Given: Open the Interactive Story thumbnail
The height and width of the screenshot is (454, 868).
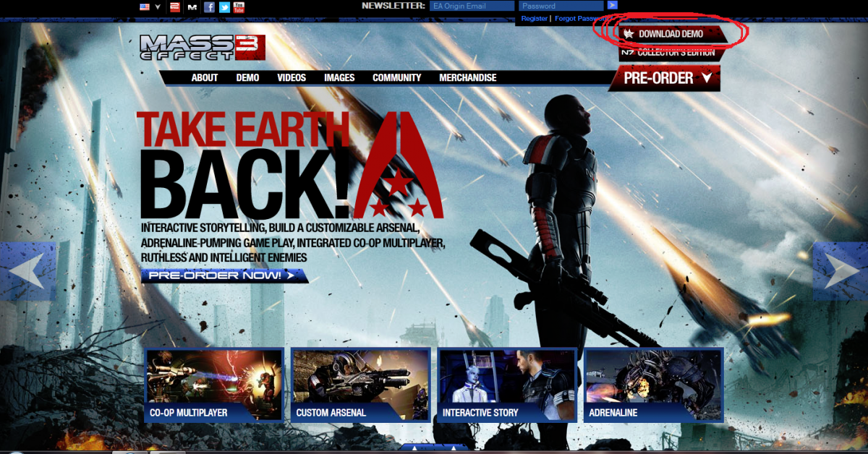Looking at the screenshot, I should tap(507, 385).
